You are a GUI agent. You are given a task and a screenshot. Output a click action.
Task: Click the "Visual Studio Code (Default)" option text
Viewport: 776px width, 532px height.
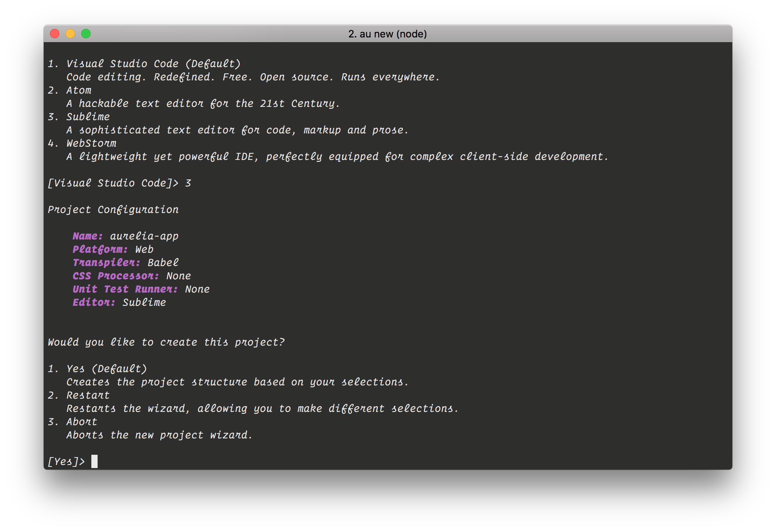pos(153,64)
